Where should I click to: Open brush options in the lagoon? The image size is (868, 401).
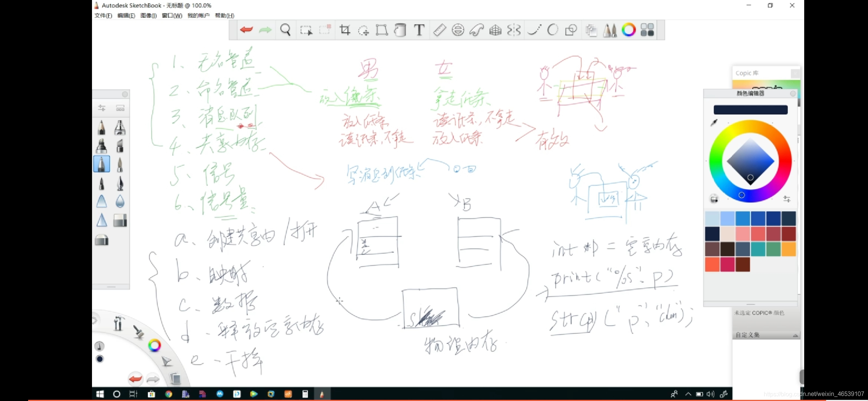click(x=139, y=332)
